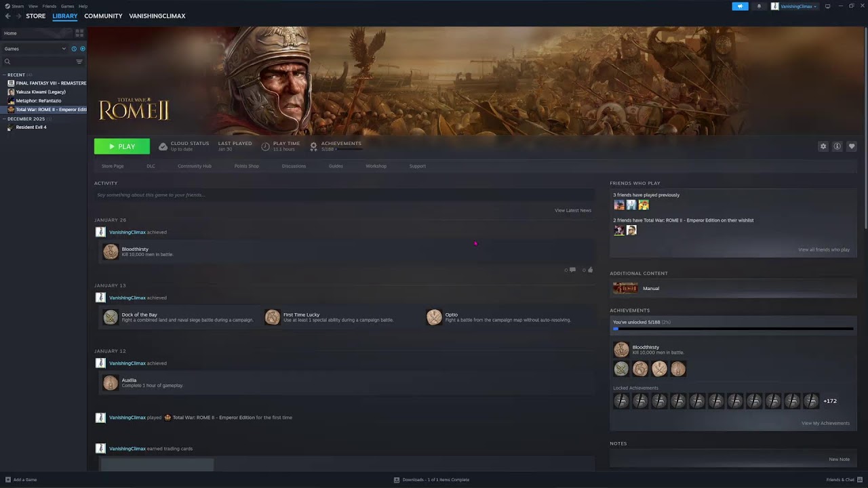
Task: Add game to favorites heart icon
Action: click(852, 146)
